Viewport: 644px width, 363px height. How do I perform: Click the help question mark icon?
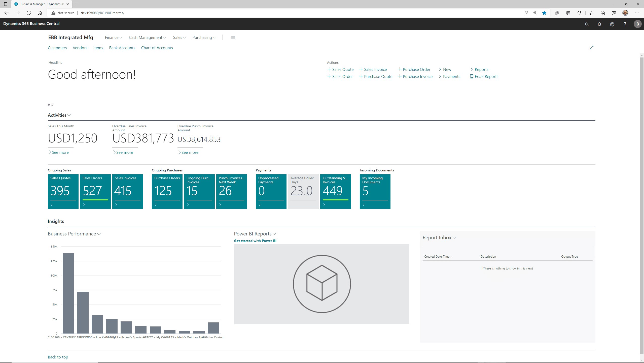coord(625,24)
